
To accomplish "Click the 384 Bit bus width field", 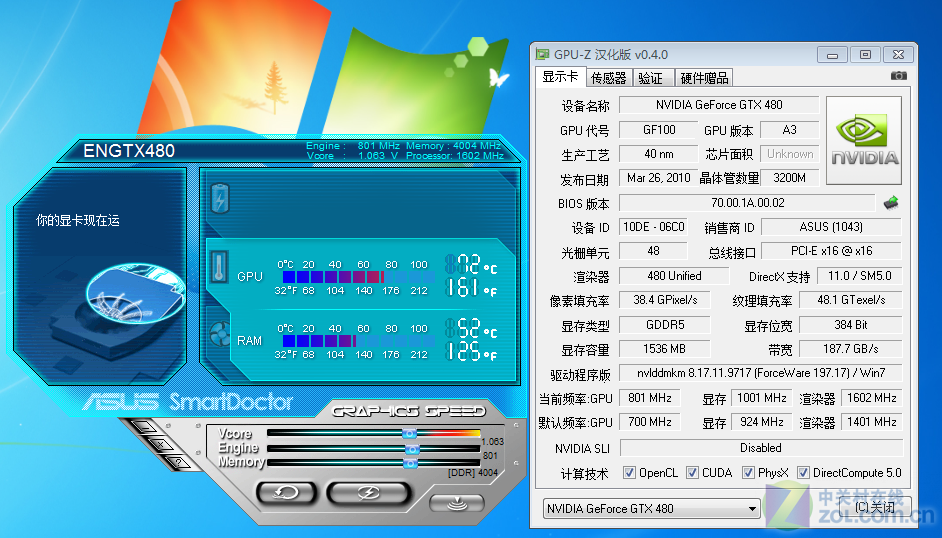I will point(851,325).
